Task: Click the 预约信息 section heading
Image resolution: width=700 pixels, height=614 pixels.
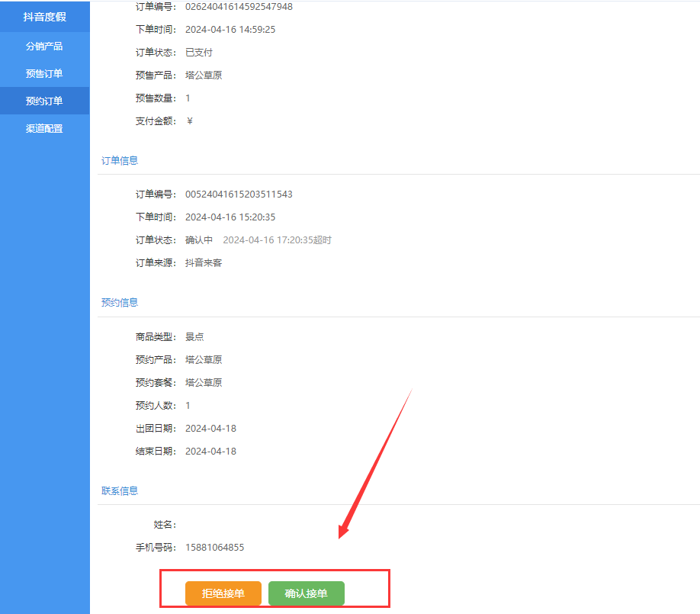Action: pyautogui.click(x=120, y=302)
